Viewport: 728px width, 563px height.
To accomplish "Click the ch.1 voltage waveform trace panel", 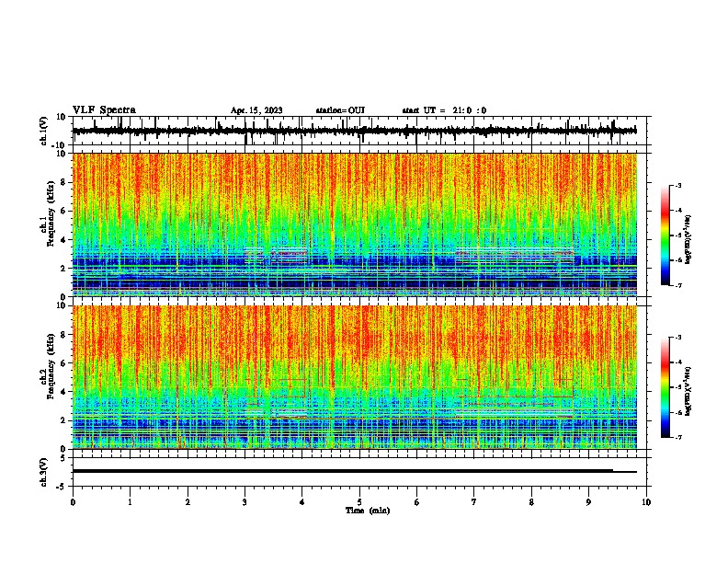I will pyautogui.click(x=361, y=131).
